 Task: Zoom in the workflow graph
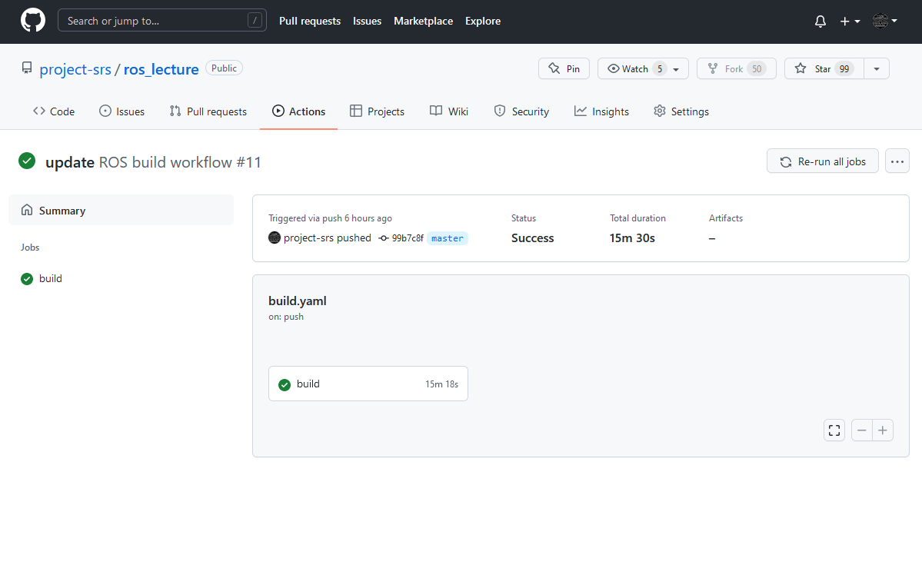click(x=883, y=430)
